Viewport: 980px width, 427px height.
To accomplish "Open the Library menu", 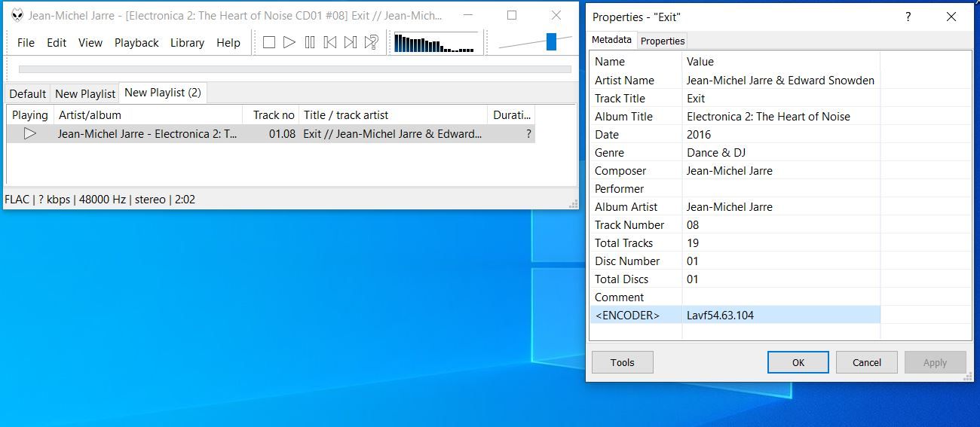I will pyautogui.click(x=187, y=43).
